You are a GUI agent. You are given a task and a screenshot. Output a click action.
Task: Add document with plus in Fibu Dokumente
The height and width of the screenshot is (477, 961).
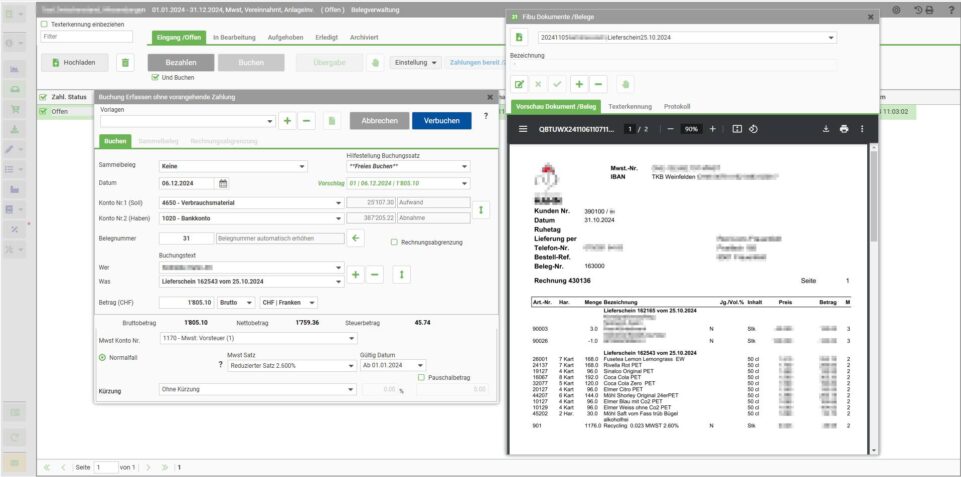pyautogui.click(x=579, y=85)
